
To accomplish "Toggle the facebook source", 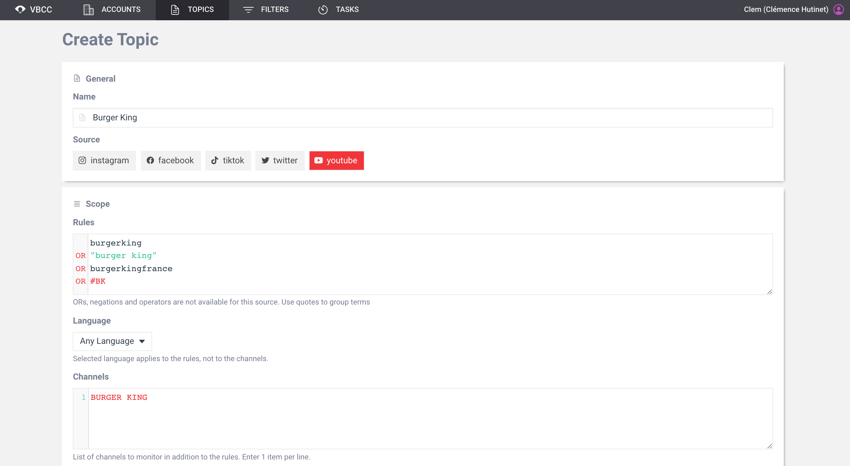I will tap(171, 160).
